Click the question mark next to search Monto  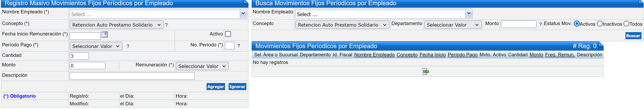540,25
